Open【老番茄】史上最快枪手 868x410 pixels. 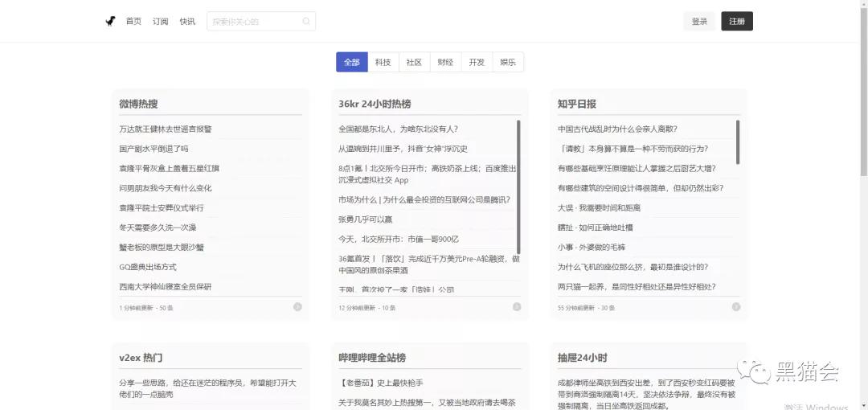(x=381, y=383)
